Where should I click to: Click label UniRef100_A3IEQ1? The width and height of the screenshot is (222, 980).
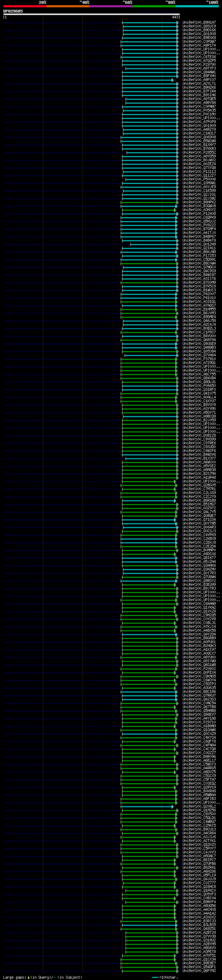click(x=199, y=302)
